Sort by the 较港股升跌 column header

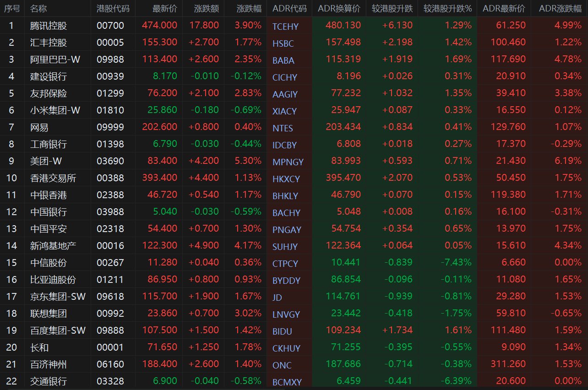(x=392, y=9)
